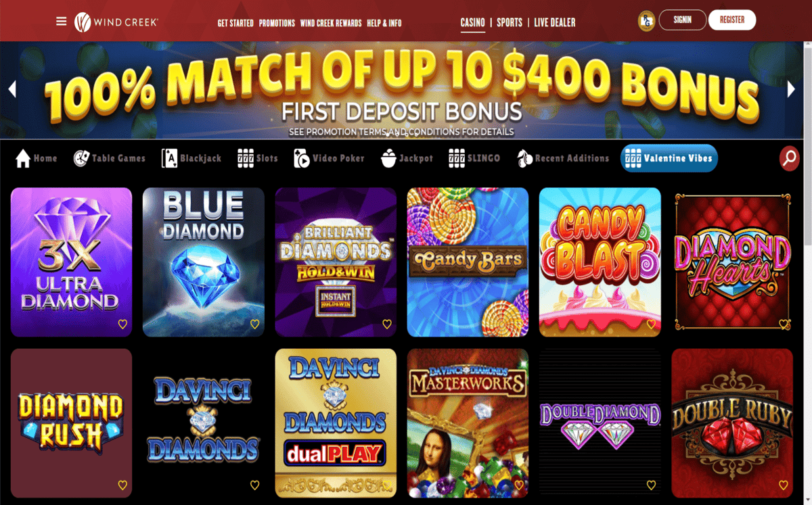The height and width of the screenshot is (505, 812).
Task: Click the red search magnifier icon
Action: 789,158
